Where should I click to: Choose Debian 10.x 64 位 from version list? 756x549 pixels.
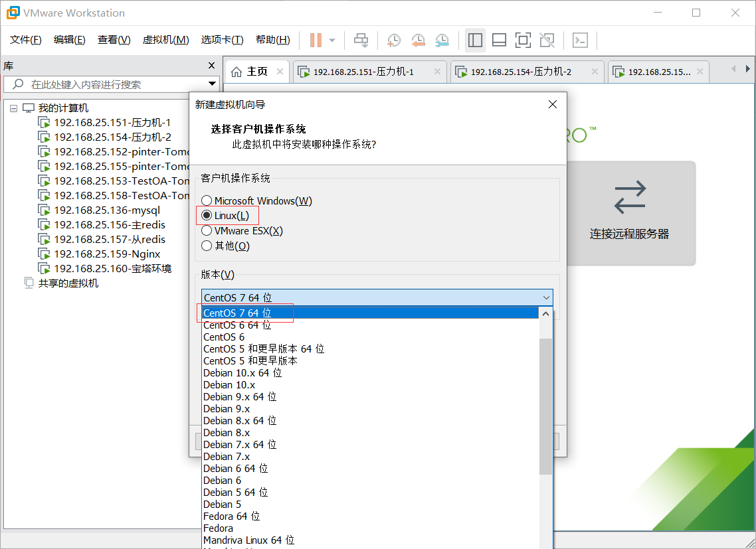tap(370, 372)
